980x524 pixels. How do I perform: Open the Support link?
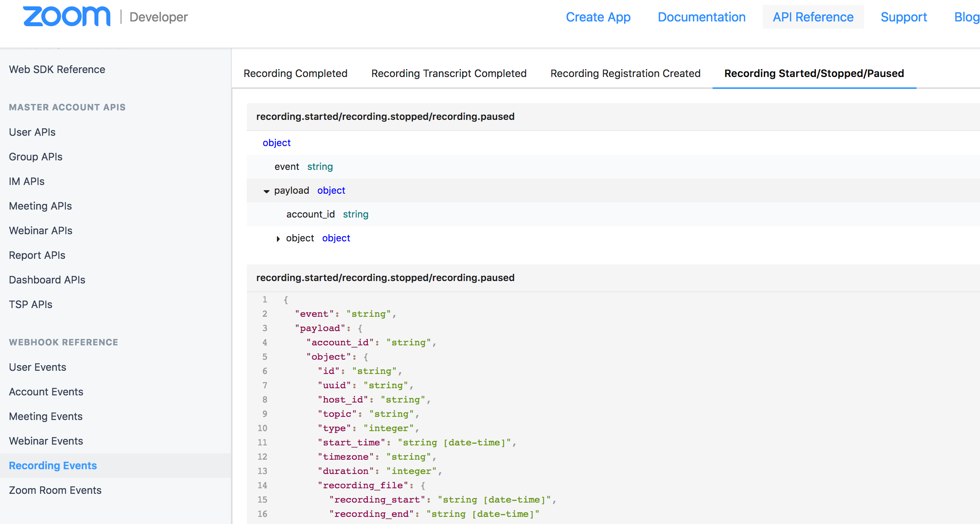coord(904,17)
